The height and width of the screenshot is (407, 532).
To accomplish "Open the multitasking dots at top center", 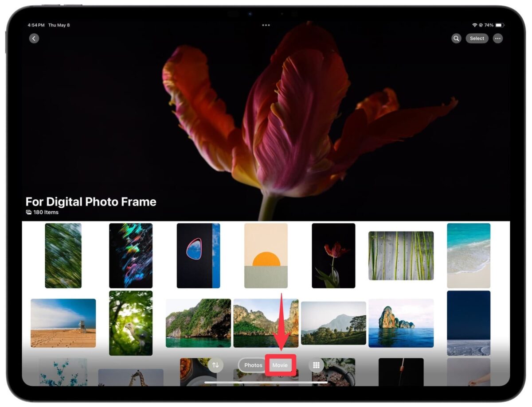I will pyautogui.click(x=266, y=25).
